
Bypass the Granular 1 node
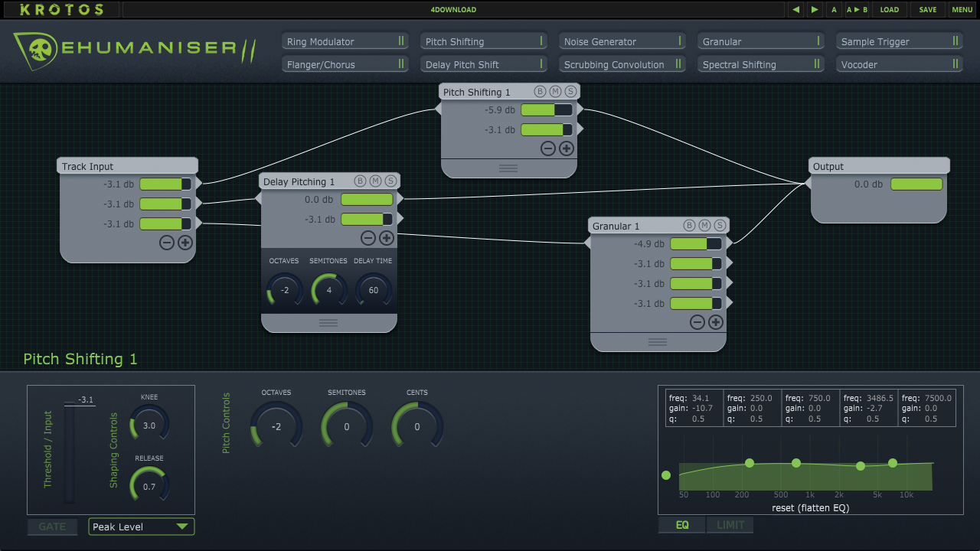point(689,225)
